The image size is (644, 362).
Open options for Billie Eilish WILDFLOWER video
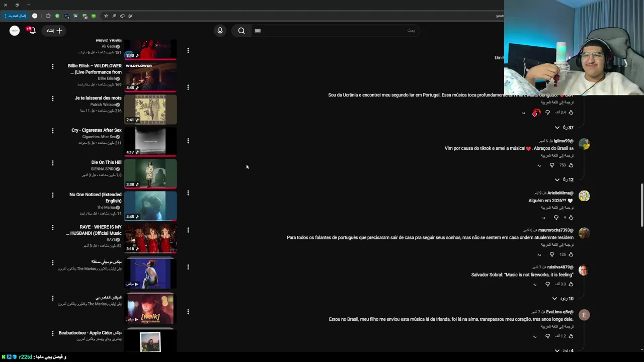coord(52,66)
